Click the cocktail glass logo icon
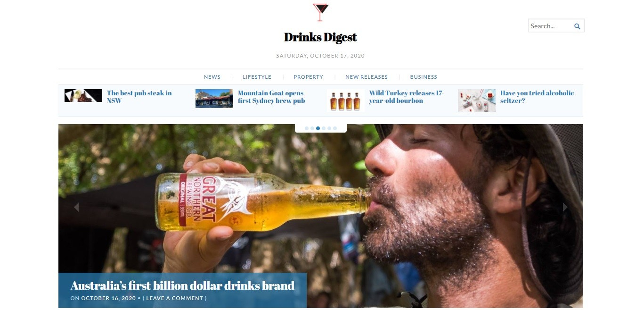Viewport: 644px width, 310px height. 320,12
